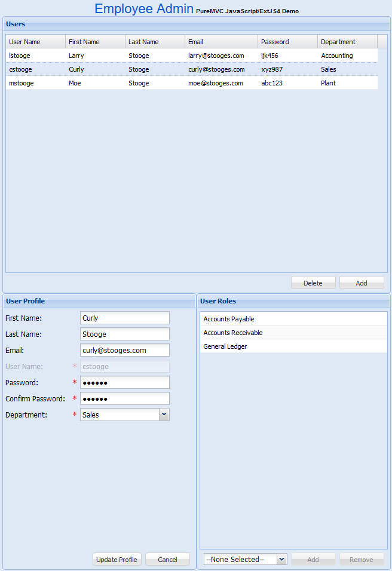
Task: Click the User Roles panel header
Action: (293, 301)
